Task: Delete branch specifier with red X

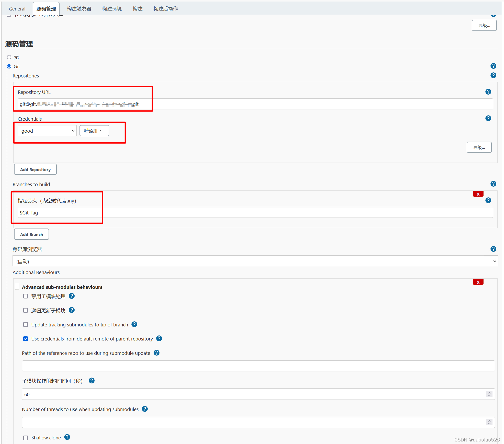Action: click(478, 194)
